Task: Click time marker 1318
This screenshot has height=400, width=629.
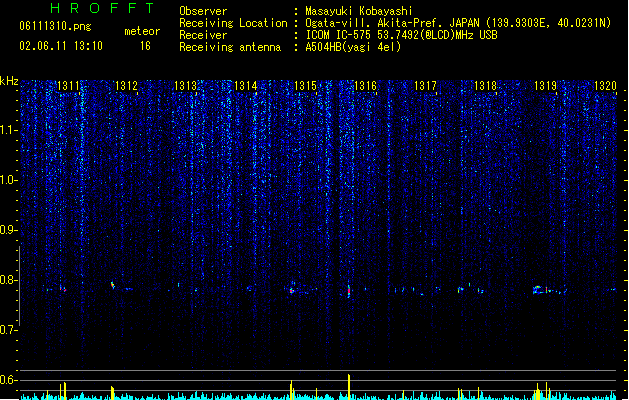Action: point(485,86)
